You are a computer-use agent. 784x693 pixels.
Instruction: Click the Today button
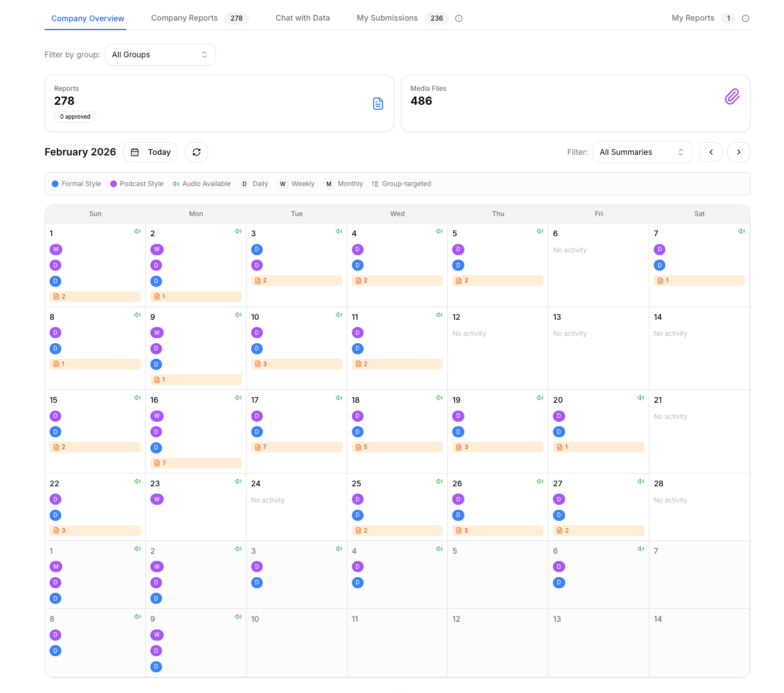(150, 152)
